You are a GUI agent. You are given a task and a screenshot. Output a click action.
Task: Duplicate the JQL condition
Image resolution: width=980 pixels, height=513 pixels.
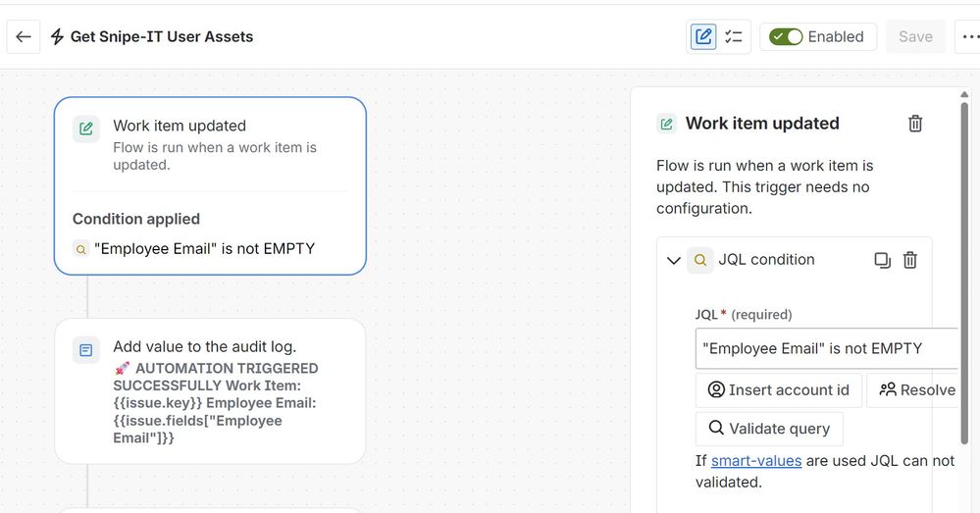882,260
